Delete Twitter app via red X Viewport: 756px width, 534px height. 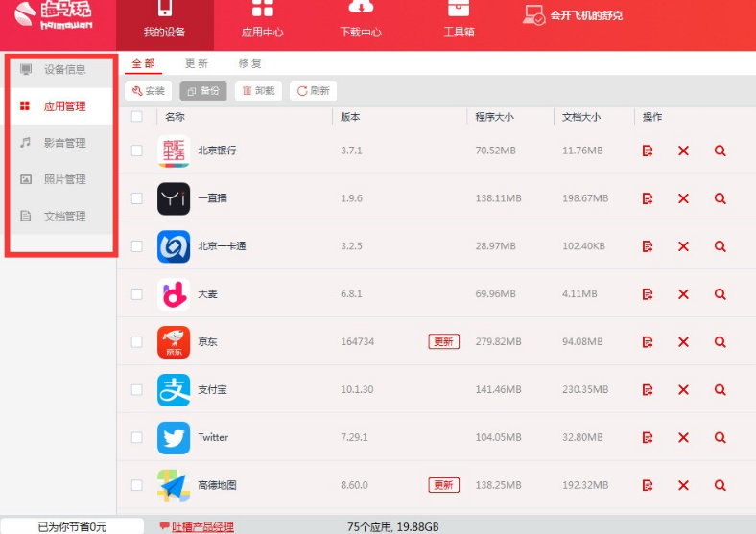point(683,438)
